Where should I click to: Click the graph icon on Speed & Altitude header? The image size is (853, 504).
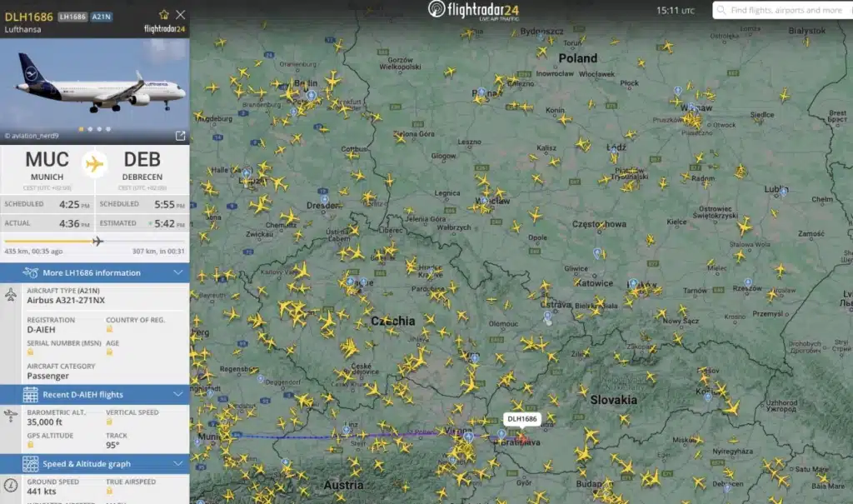tap(30, 462)
